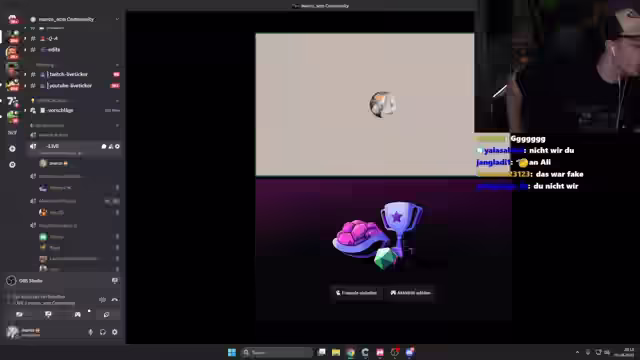The image size is (640, 360).
Task: Start an activity with controller icon
Action: (x=77, y=315)
